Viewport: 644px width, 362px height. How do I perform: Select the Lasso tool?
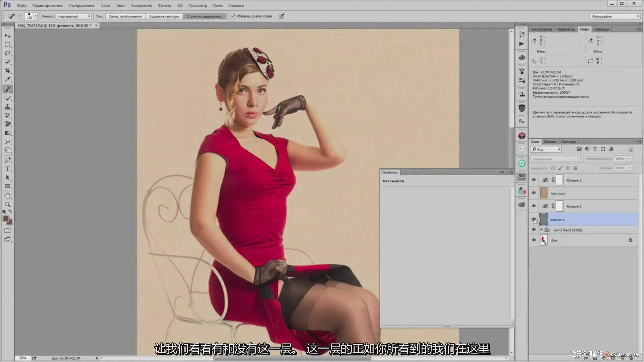tap(7, 53)
